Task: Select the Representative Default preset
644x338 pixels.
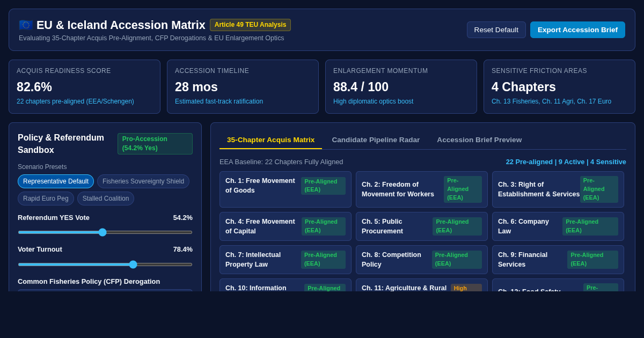Action: 56,181
